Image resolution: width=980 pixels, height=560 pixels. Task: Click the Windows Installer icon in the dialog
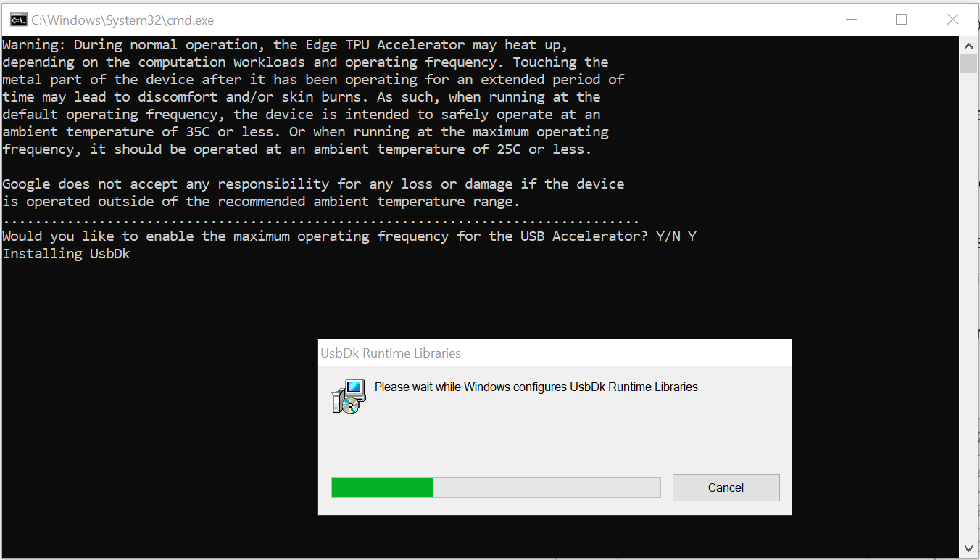point(348,395)
